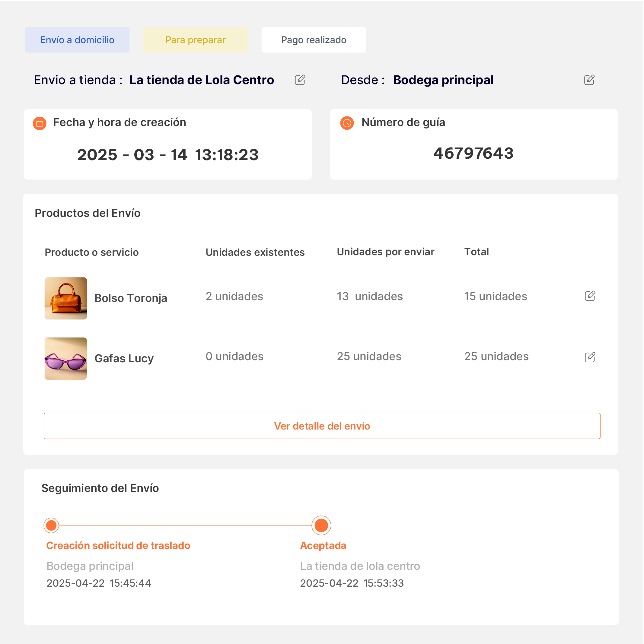
Task: Click the Aceptada status label
Action: 323,546
